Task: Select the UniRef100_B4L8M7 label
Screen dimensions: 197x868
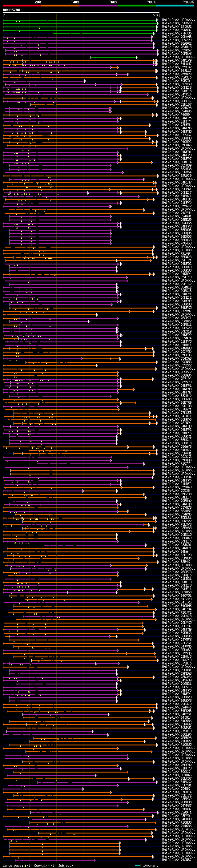Action: [177, 64]
